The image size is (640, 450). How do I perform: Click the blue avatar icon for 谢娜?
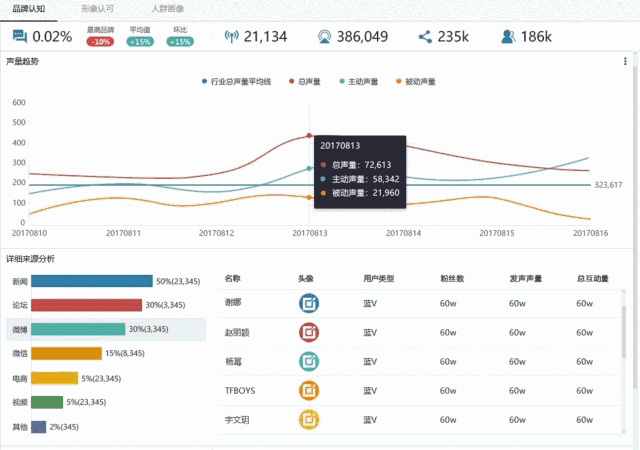[310, 303]
